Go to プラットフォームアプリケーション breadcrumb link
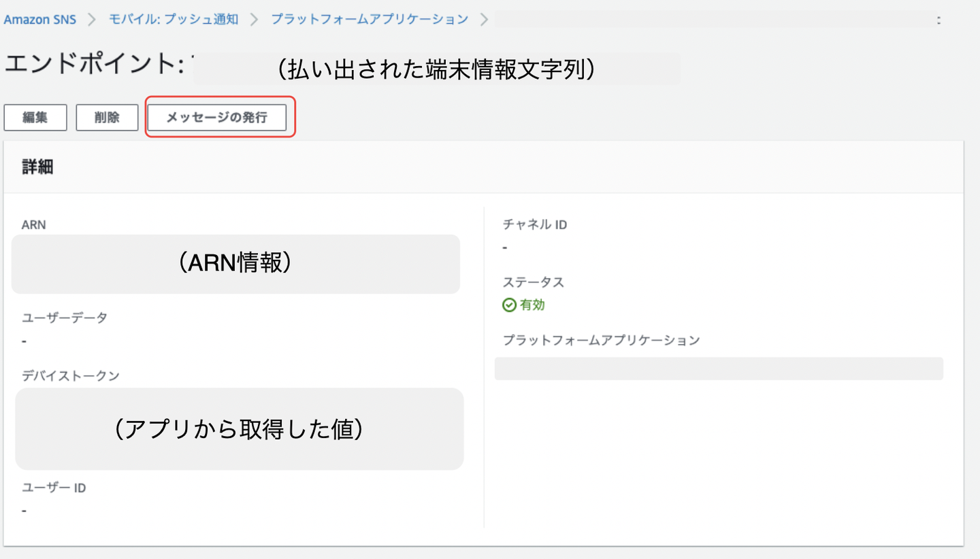Image resolution: width=980 pixels, height=559 pixels. coord(370,19)
